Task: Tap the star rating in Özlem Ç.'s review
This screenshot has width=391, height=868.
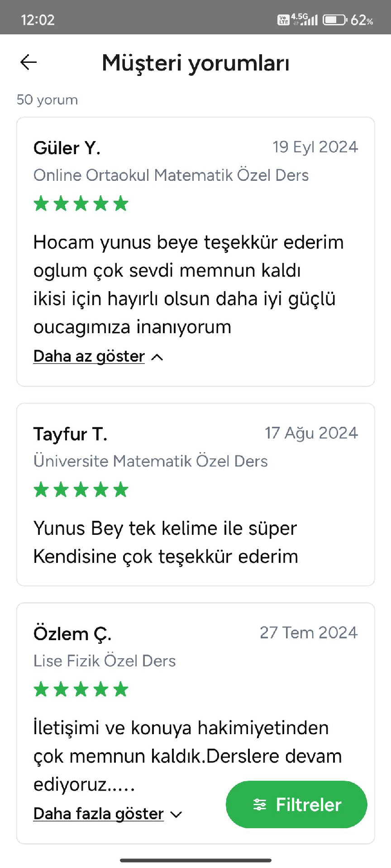Action: tap(81, 689)
